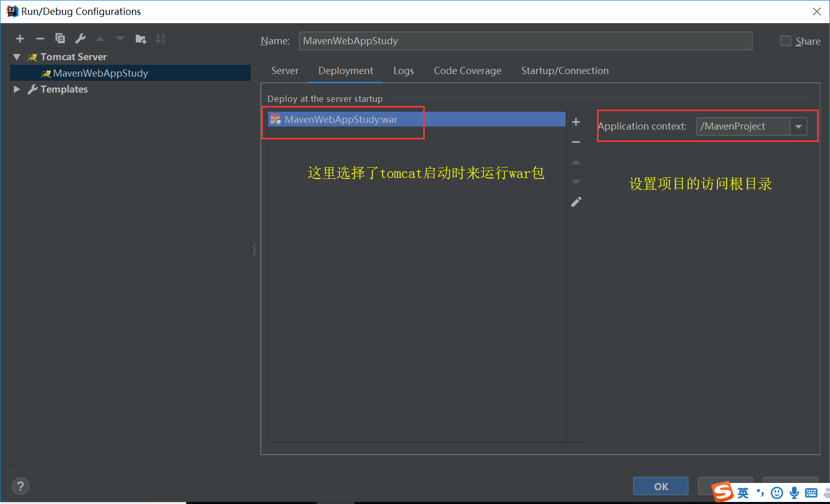Toggle Sogou English/Chinese mode
Viewport: 830px width, 504px height.
(x=743, y=493)
